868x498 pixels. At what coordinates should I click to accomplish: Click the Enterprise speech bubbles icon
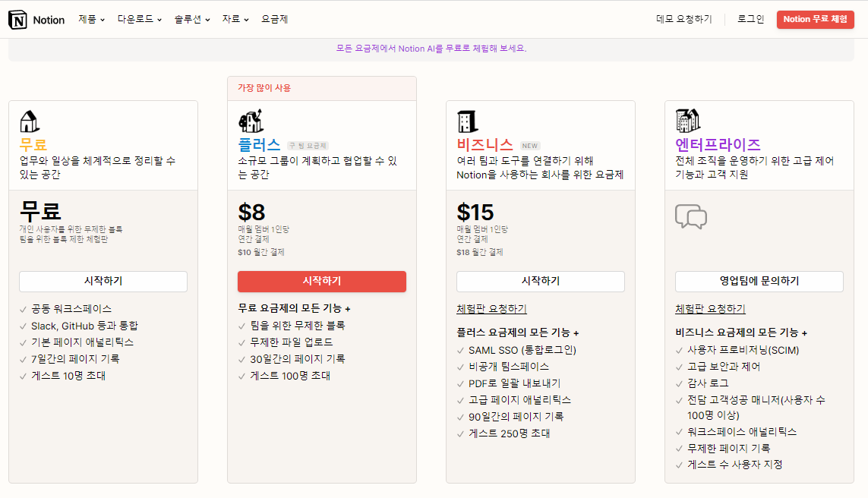point(691,216)
